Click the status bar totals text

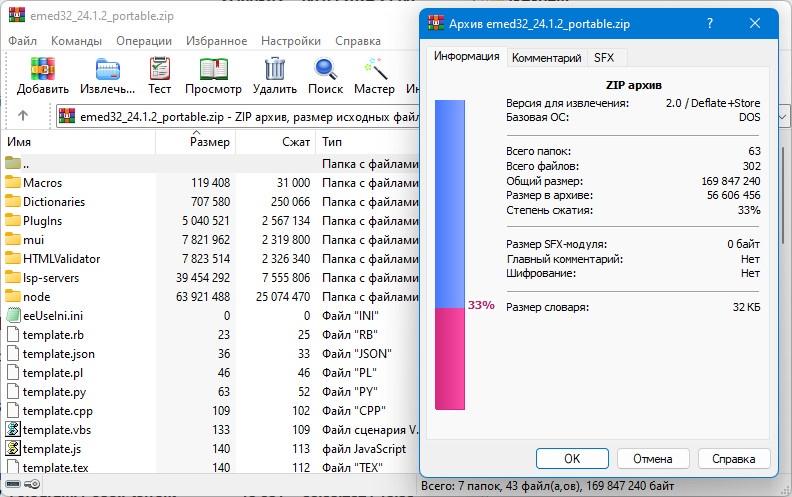tap(548, 486)
